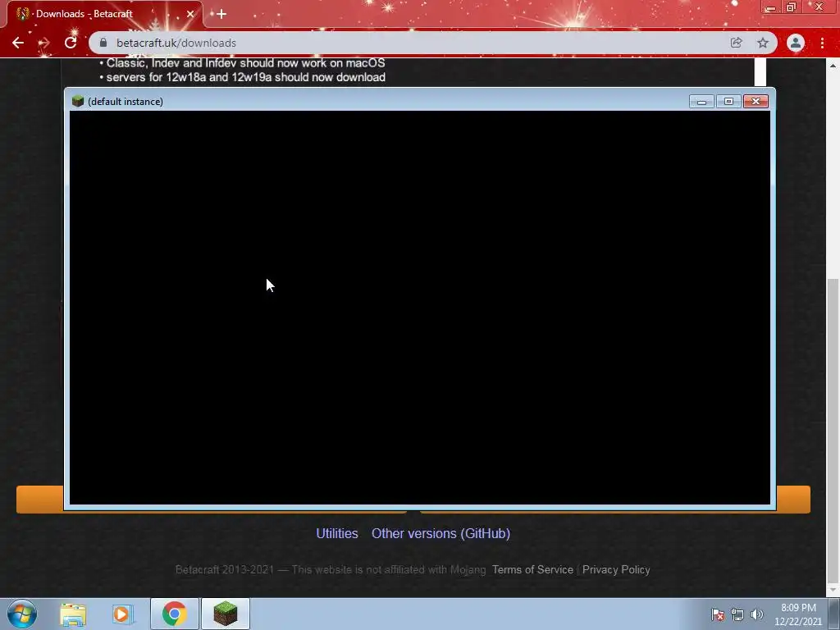
Task: Select the Downloads - Betacraft tab
Action: tap(104, 14)
